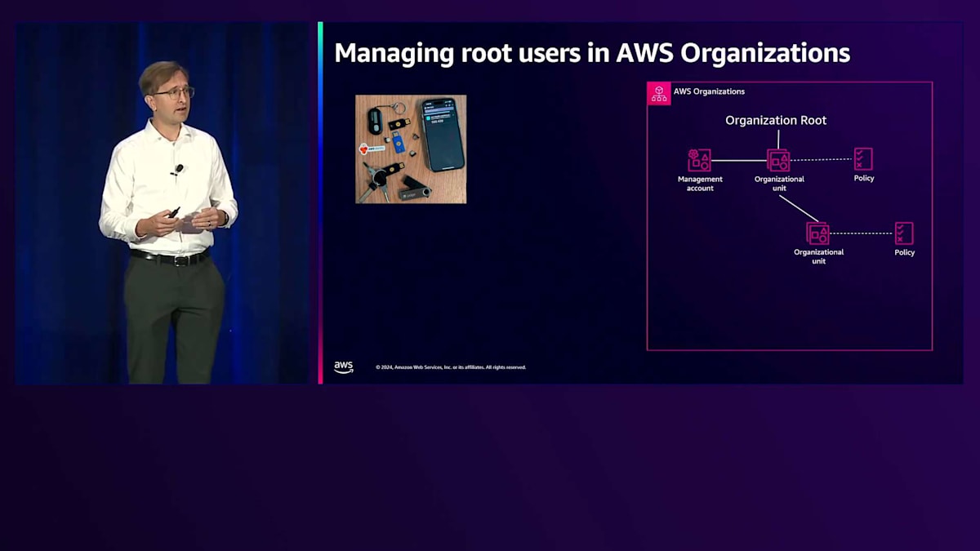This screenshot has width=980, height=551.
Task: Click the lower Organizational unit icon
Action: [817, 233]
